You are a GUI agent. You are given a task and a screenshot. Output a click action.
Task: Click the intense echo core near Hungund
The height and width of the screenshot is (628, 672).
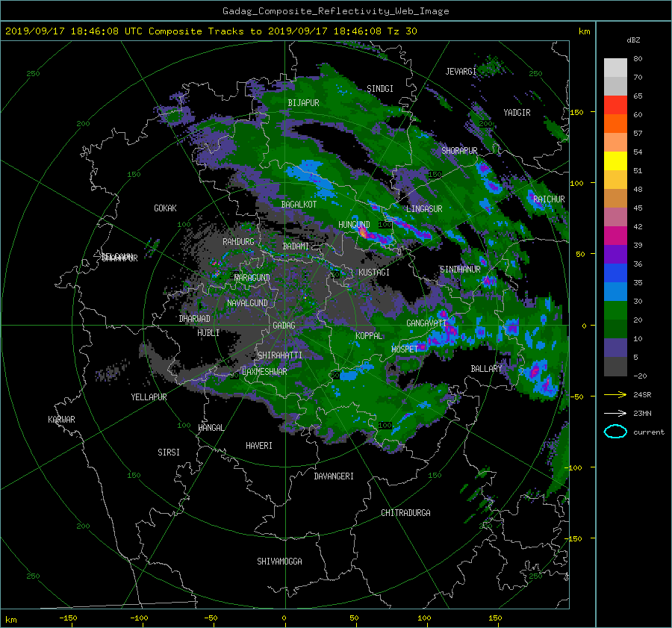point(364,233)
